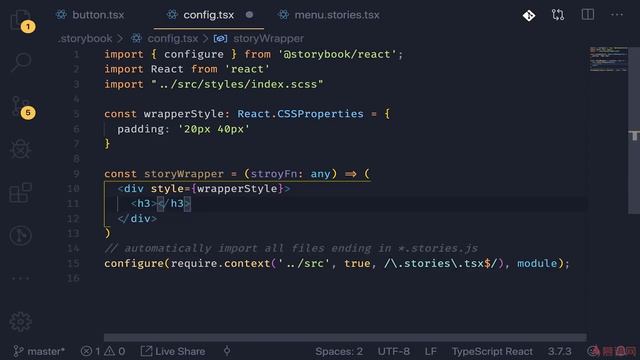Click 'React.CSSProperties' type annotation
640x360 pixels.
(300, 114)
